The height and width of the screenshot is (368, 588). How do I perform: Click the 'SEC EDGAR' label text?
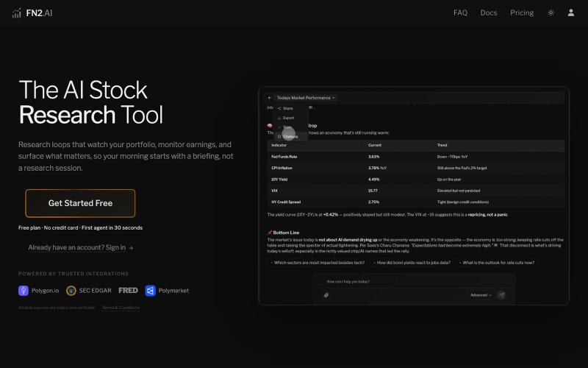coord(96,291)
